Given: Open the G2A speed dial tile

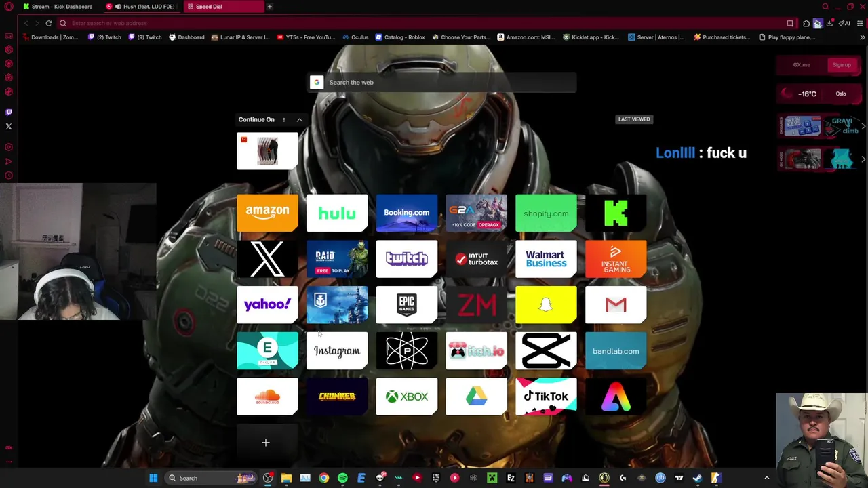Looking at the screenshot, I should pyautogui.click(x=476, y=213).
